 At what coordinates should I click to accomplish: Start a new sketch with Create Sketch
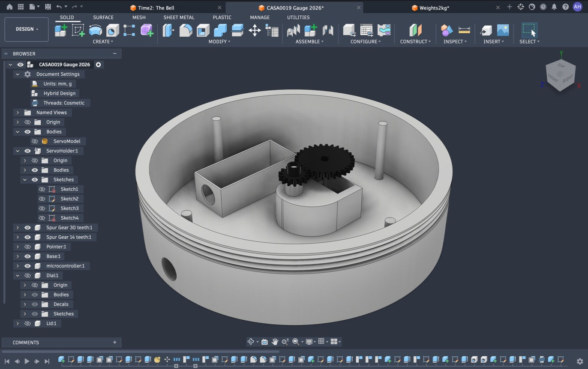[x=78, y=30]
